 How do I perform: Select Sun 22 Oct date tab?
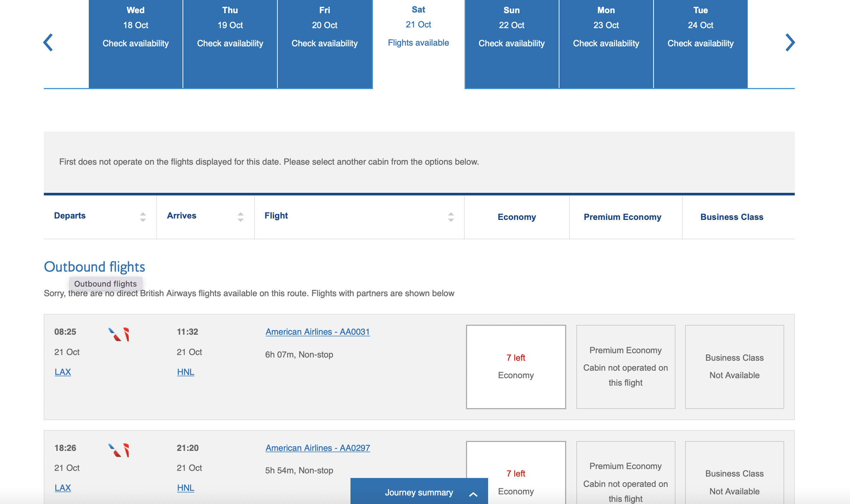[512, 44]
